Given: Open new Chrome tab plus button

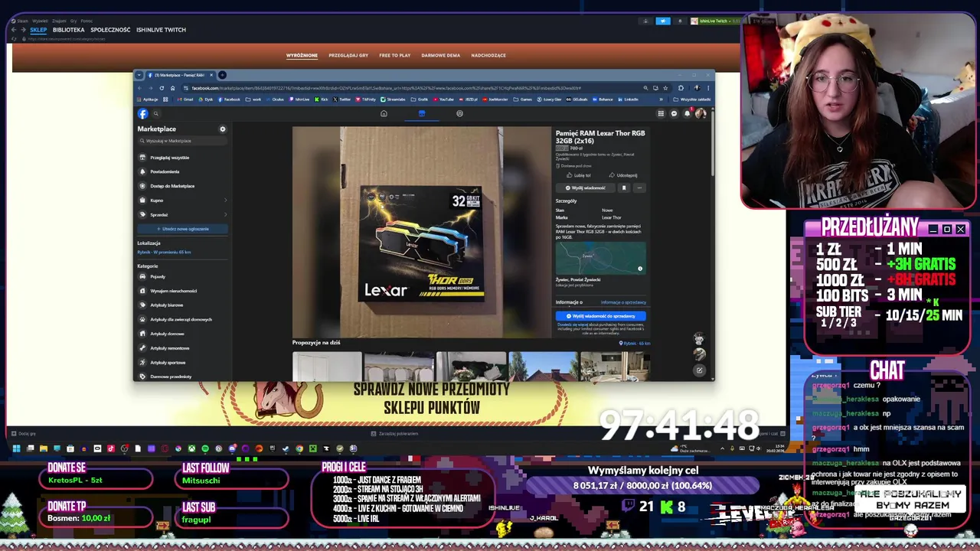Looking at the screenshot, I should [x=222, y=75].
